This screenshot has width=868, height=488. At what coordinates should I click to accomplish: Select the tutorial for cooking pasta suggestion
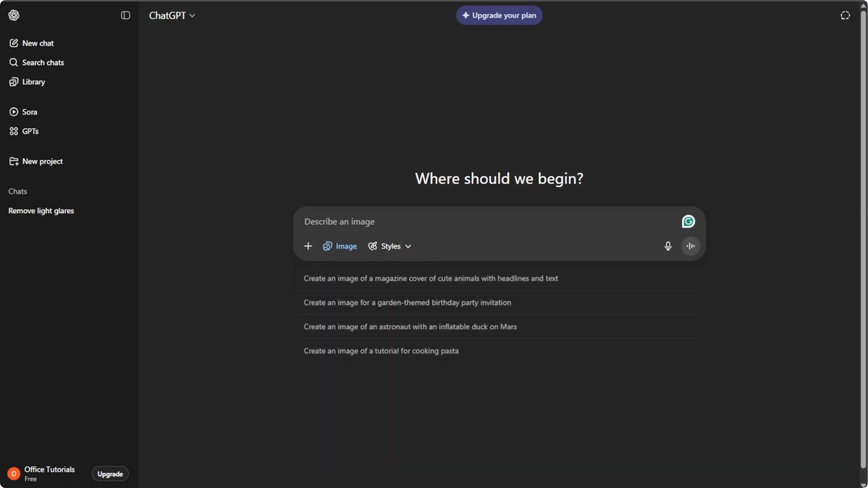499,351
